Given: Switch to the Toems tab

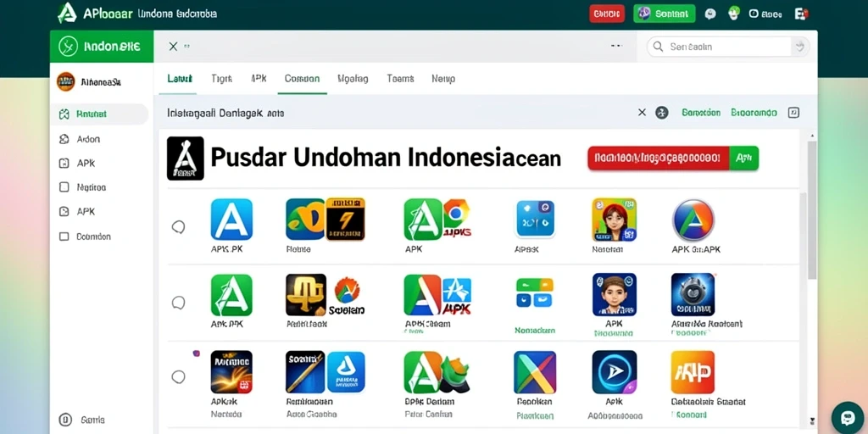Looking at the screenshot, I should tap(400, 79).
